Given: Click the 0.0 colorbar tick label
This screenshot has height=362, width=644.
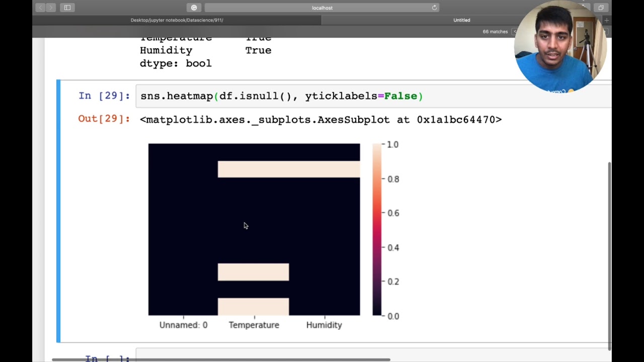Looking at the screenshot, I should coord(393,316).
